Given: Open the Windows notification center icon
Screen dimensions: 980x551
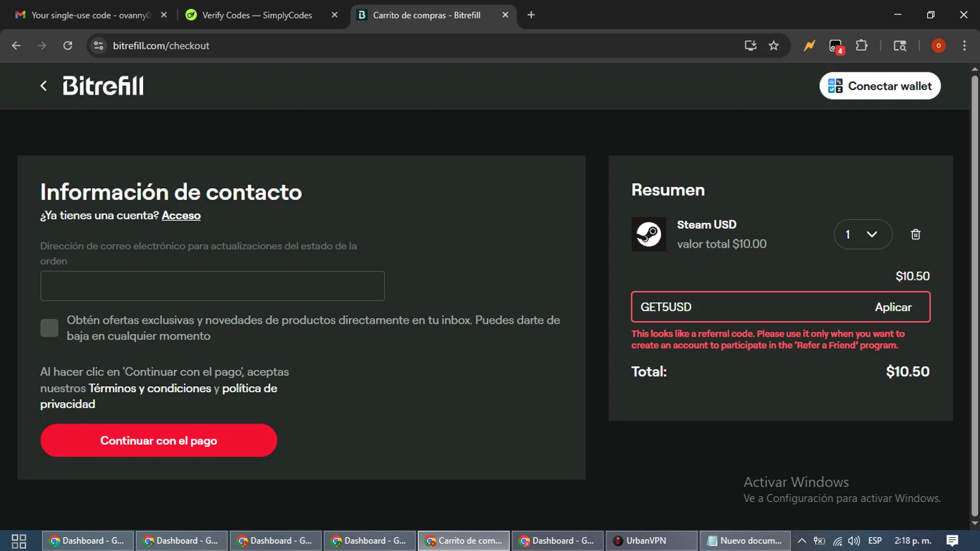Looking at the screenshot, I should pos(953,541).
